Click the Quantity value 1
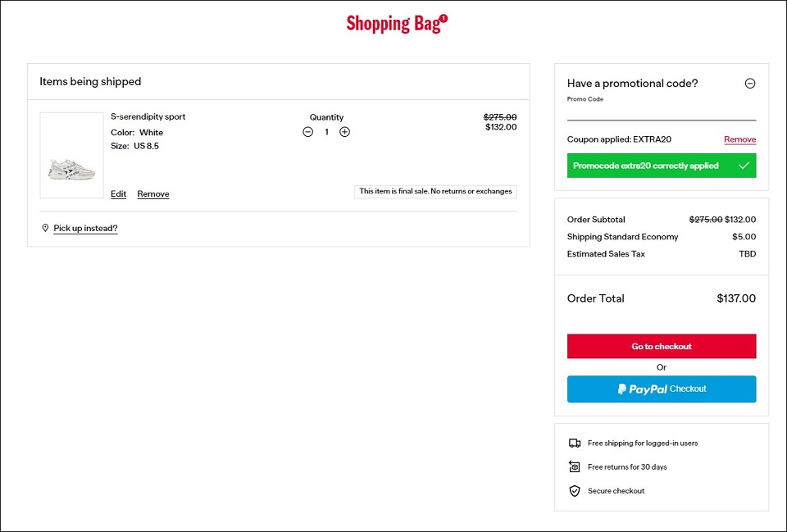Image resolution: width=787 pixels, height=532 pixels. (327, 132)
